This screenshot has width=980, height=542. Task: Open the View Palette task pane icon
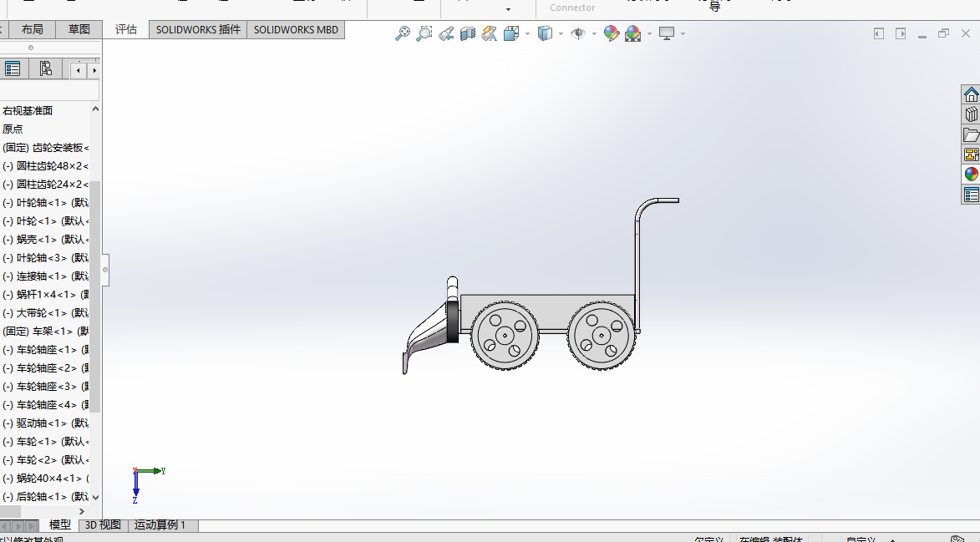[x=971, y=154]
